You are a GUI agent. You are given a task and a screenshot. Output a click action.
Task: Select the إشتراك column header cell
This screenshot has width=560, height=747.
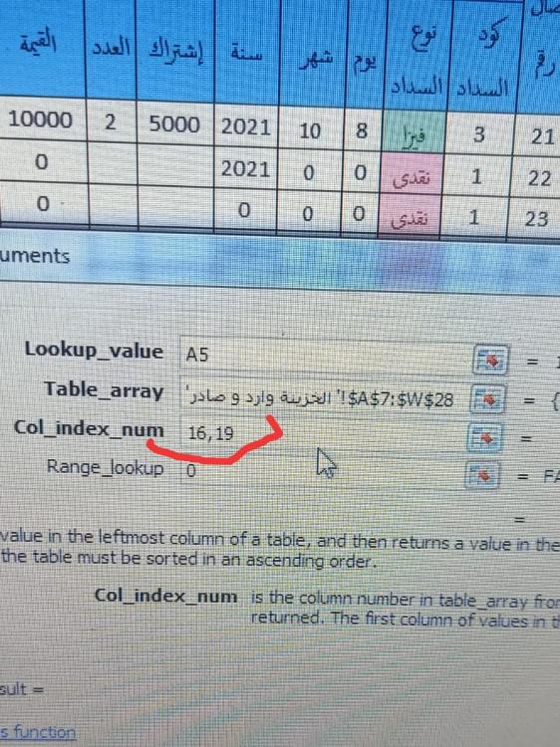tap(175, 50)
